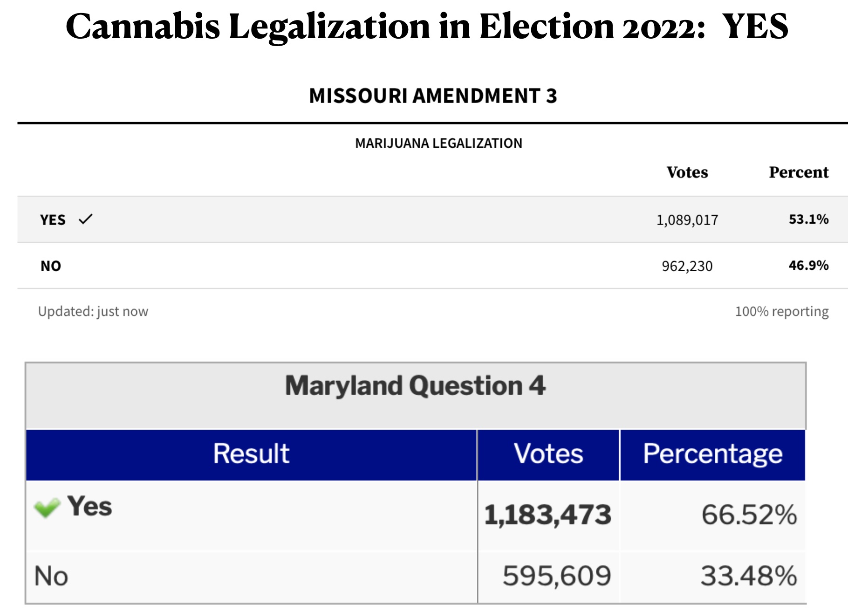Click the Updated: just now text

tap(93, 311)
